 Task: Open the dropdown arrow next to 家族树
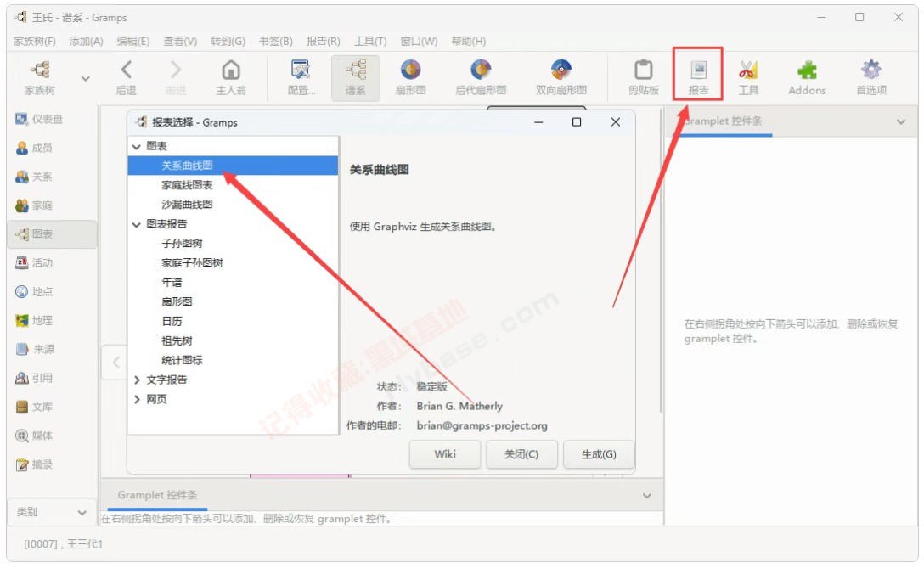(x=86, y=78)
